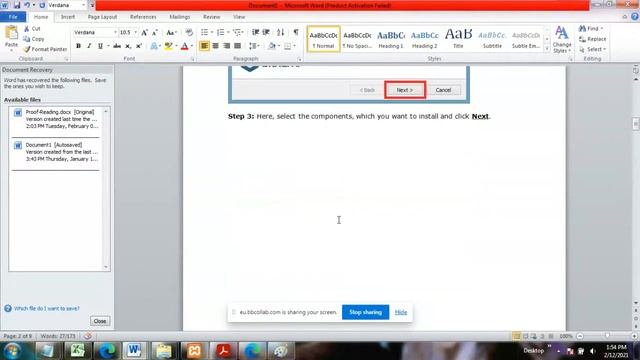This screenshot has width=640, height=360.
Task: Select Align Text Left
Action: [204, 46]
